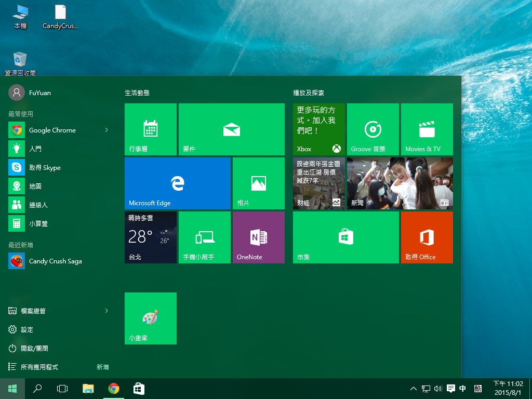Select the CandyCrus... file on the desktop

[60, 17]
